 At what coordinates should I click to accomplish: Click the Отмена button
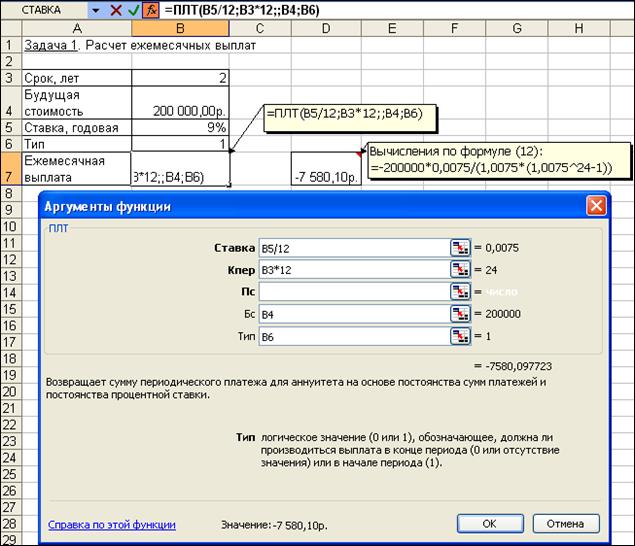(566, 523)
